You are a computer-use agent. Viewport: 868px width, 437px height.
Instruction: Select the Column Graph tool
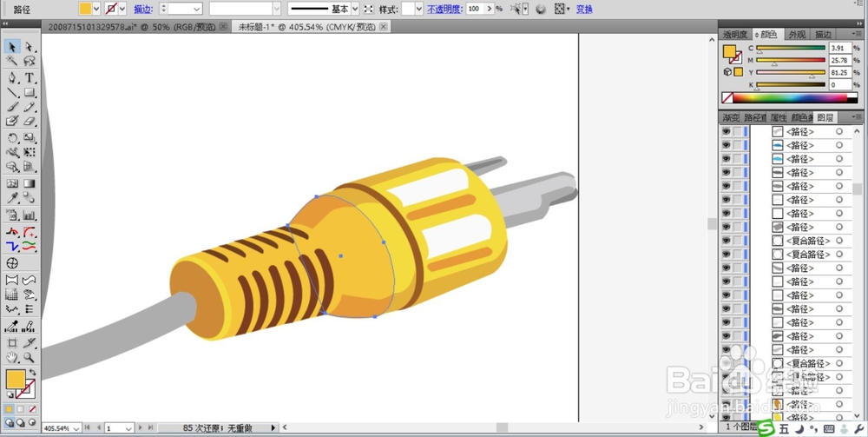pyautogui.click(x=30, y=215)
